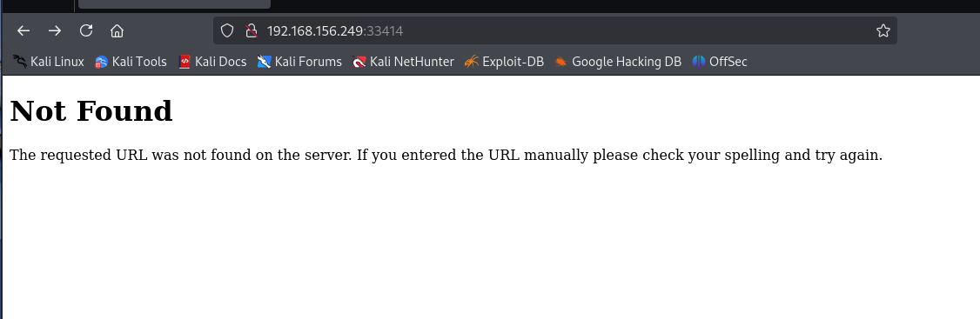
Task: Open the Kali Tools bookmark
Action: click(131, 62)
